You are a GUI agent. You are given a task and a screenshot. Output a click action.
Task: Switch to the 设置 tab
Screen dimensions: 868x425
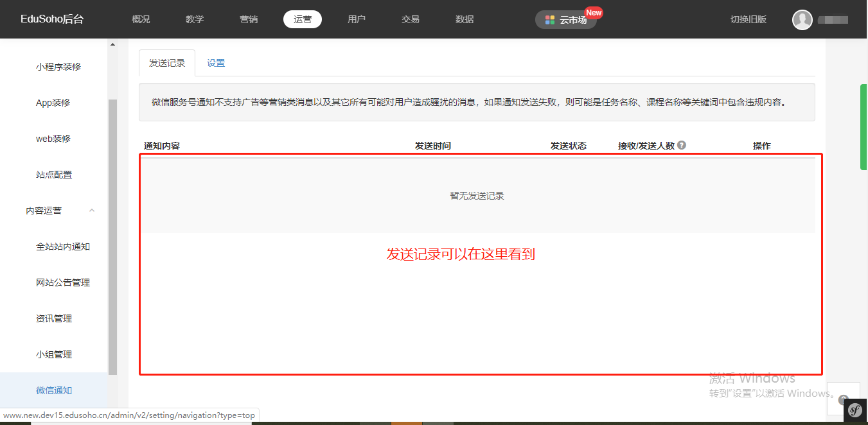(x=216, y=63)
